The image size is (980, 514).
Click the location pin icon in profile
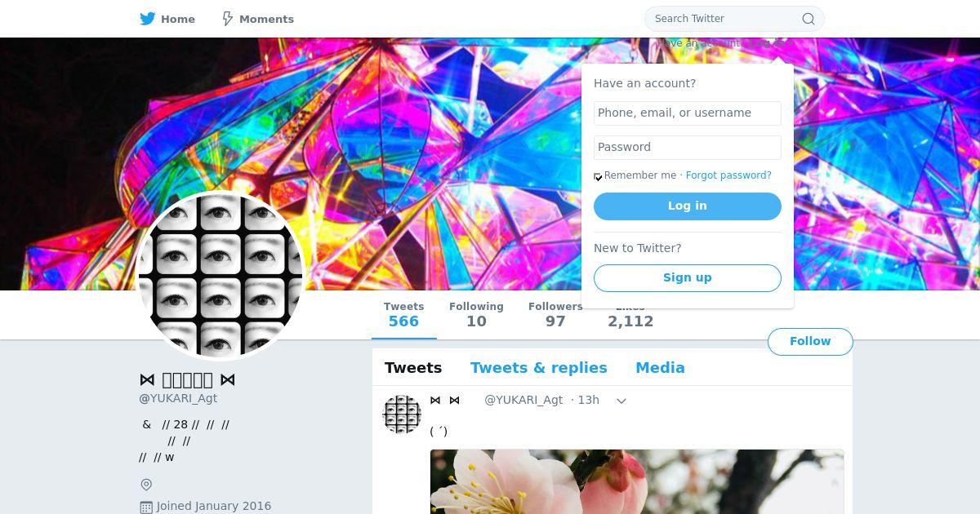click(146, 485)
